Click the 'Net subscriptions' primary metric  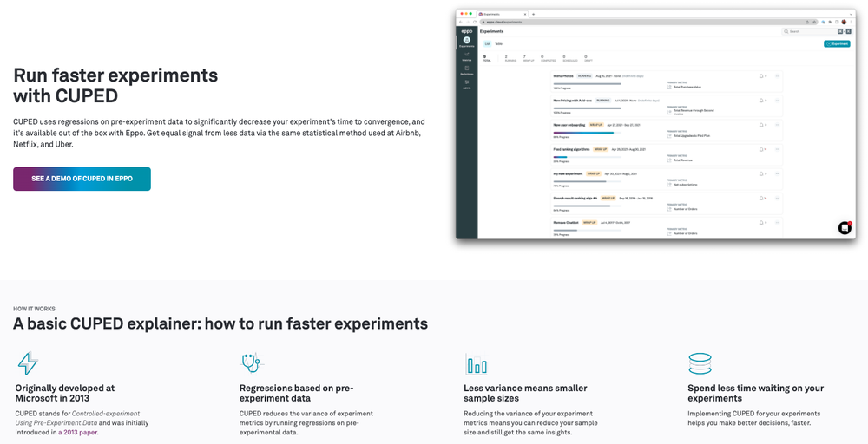(685, 185)
